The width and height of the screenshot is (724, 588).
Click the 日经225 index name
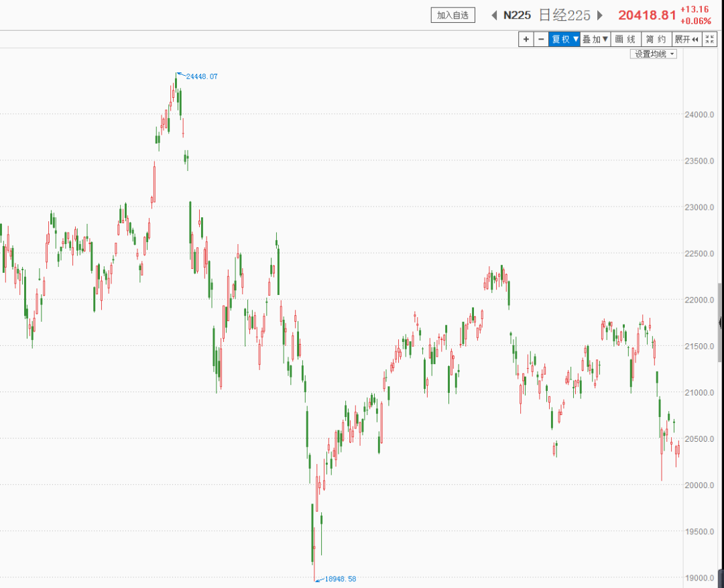[x=564, y=15]
